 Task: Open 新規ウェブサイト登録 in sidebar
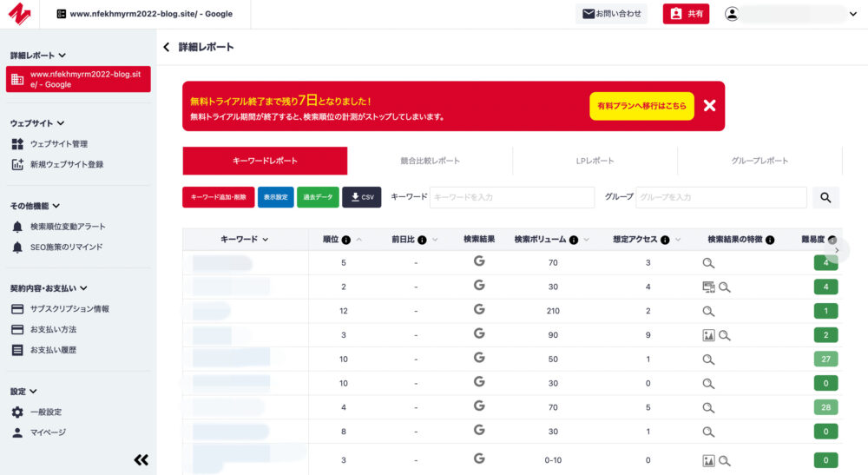point(67,164)
